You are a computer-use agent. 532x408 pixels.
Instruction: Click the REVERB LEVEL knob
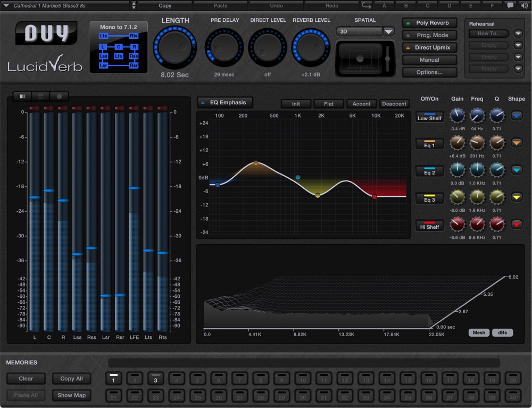(311, 47)
